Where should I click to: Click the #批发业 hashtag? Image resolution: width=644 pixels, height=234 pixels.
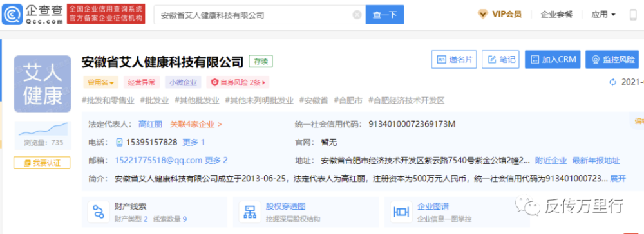click(x=155, y=100)
